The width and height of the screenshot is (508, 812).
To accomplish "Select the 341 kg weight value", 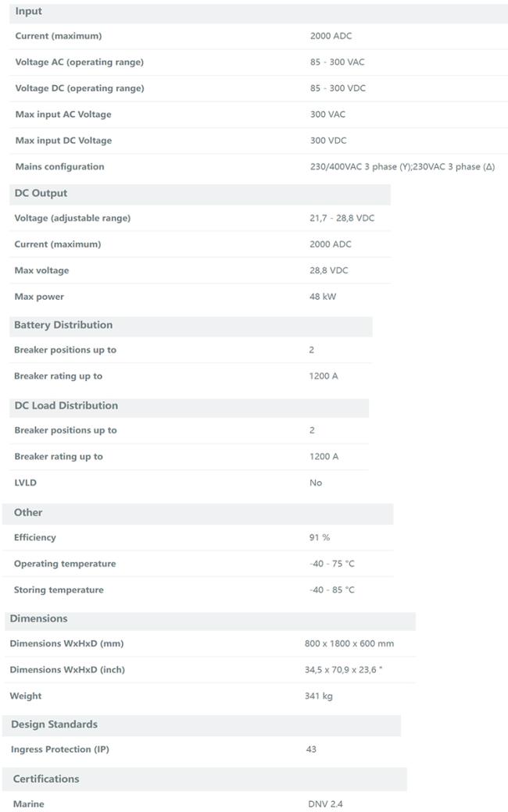I will point(318,696).
